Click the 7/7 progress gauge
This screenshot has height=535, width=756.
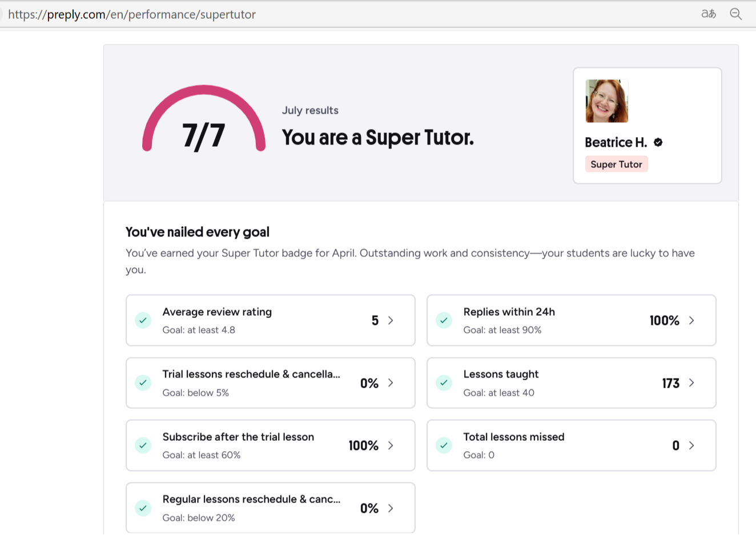pos(204,123)
